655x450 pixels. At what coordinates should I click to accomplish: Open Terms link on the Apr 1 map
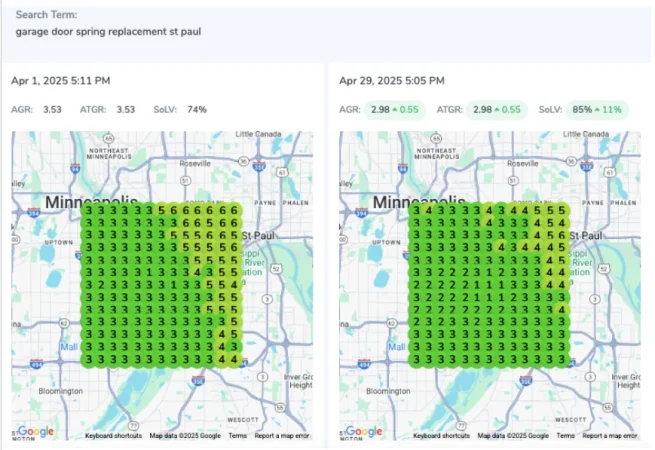pos(237,435)
